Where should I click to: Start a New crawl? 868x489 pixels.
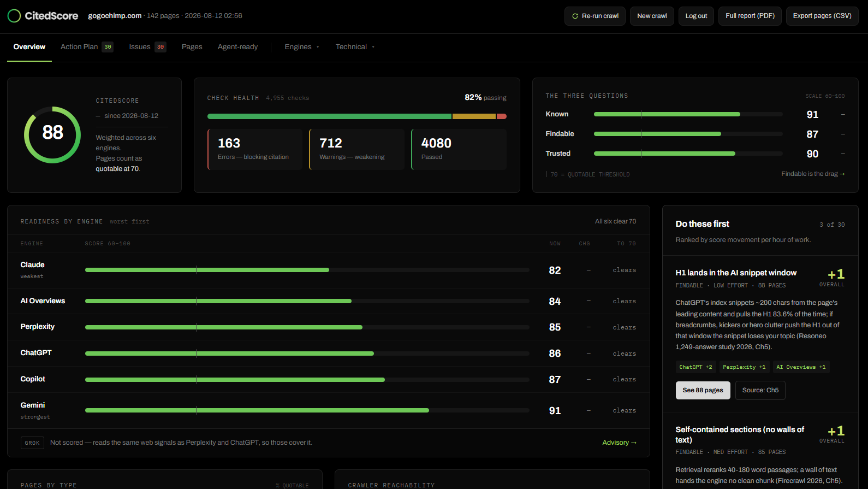652,16
